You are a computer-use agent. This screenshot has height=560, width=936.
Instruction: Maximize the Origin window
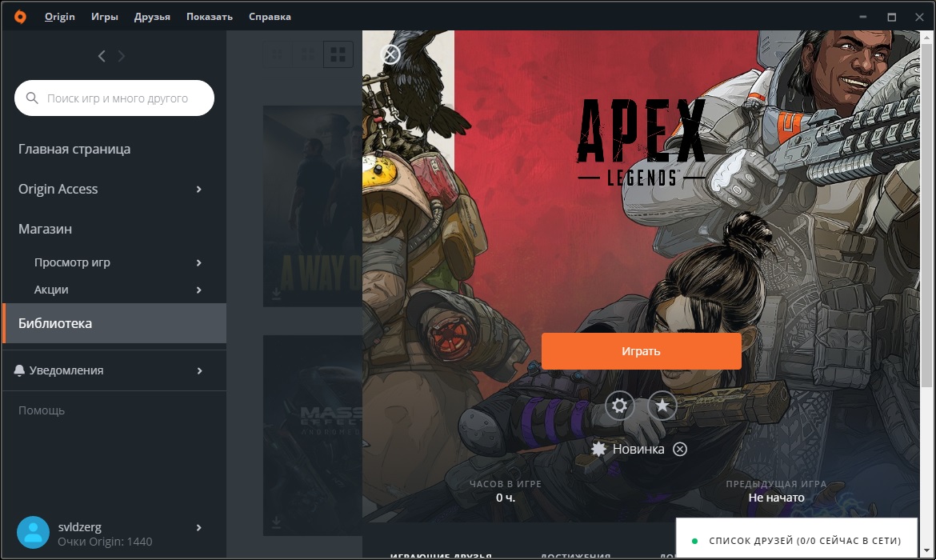[892, 17]
